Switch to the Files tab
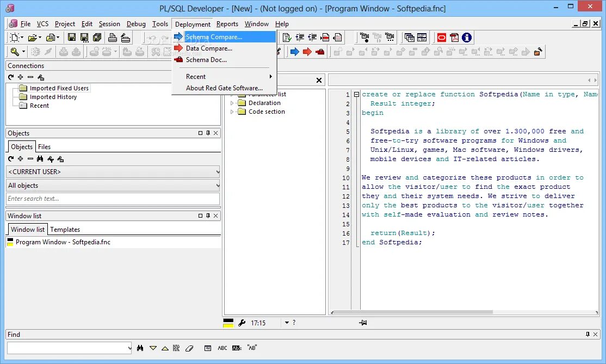Image resolution: width=606 pixels, height=364 pixels. click(x=44, y=147)
